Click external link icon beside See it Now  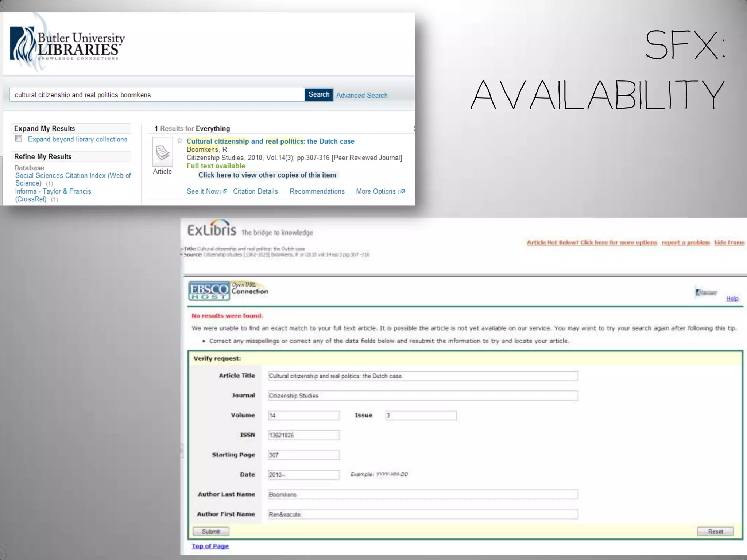coord(224,192)
